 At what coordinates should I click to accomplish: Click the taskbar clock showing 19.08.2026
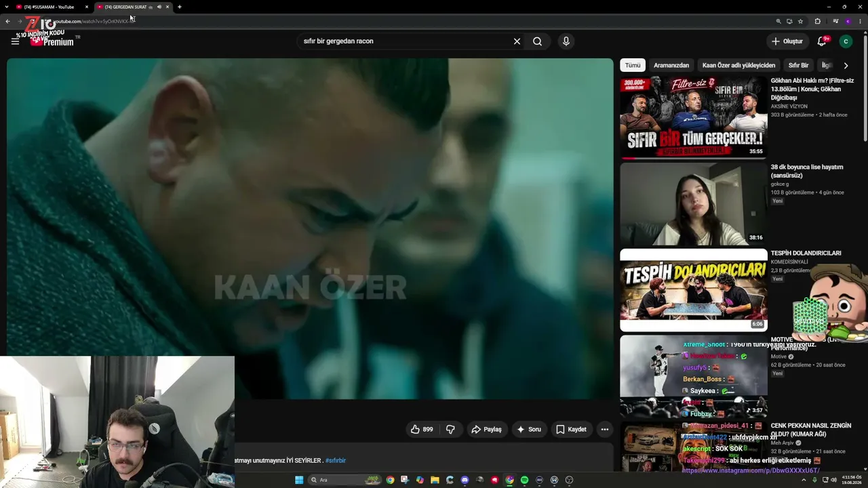(851, 480)
